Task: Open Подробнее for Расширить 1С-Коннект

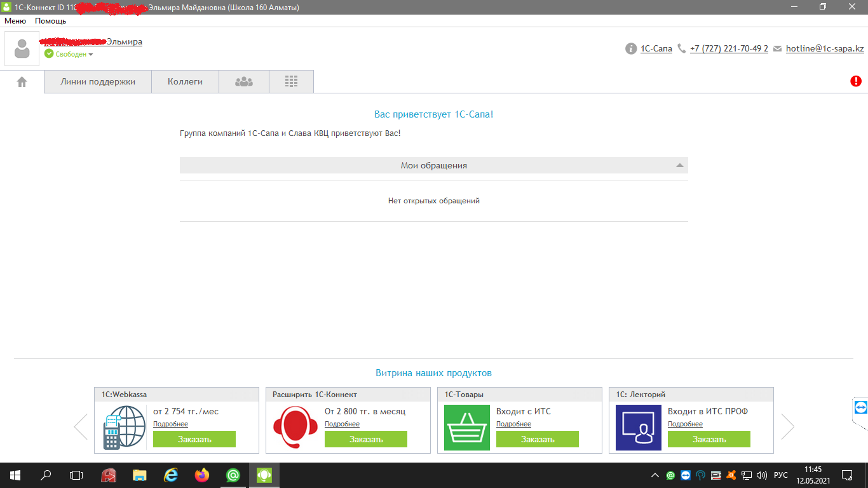Action: [342, 424]
